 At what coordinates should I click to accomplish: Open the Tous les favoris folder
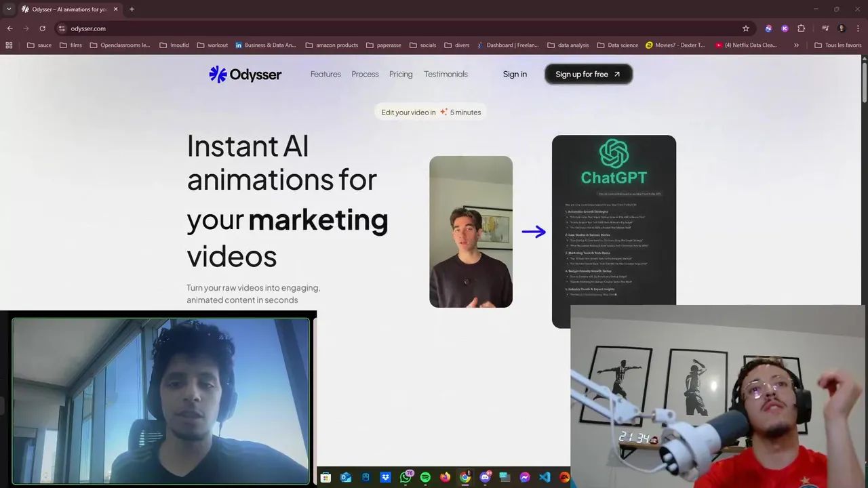838,45
